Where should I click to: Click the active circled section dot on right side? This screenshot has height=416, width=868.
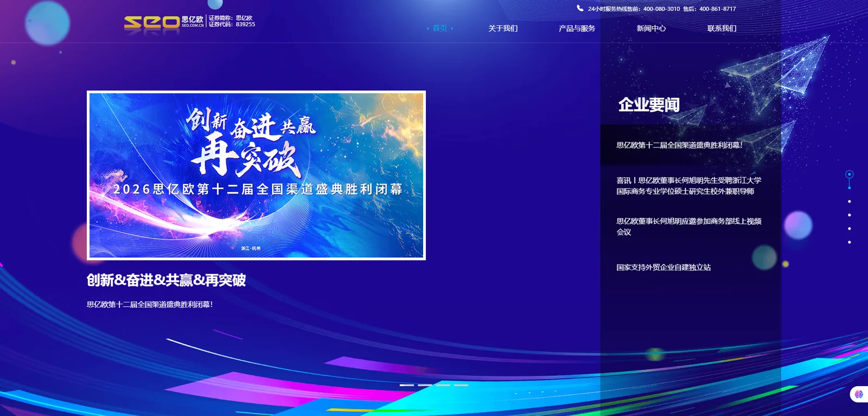click(850, 174)
